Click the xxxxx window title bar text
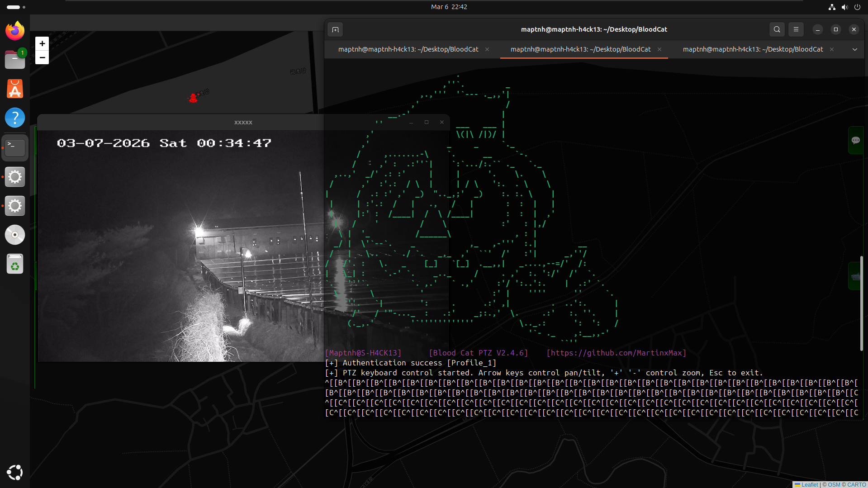The width and height of the screenshot is (868, 488). click(243, 123)
